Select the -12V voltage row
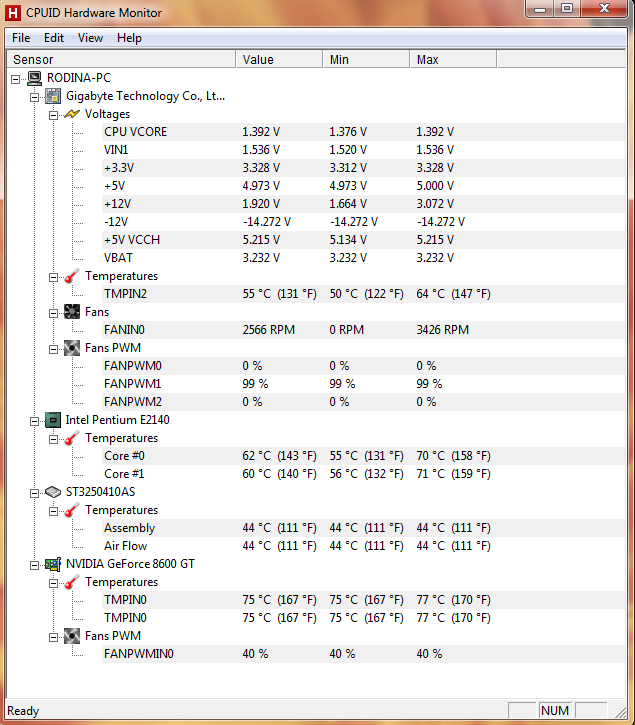635x725 pixels. [x=364, y=222]
